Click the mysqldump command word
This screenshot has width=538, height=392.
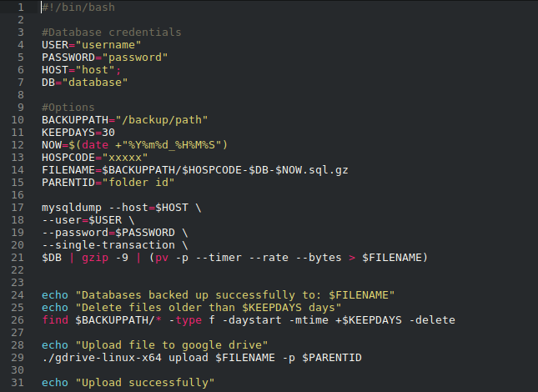72,208
